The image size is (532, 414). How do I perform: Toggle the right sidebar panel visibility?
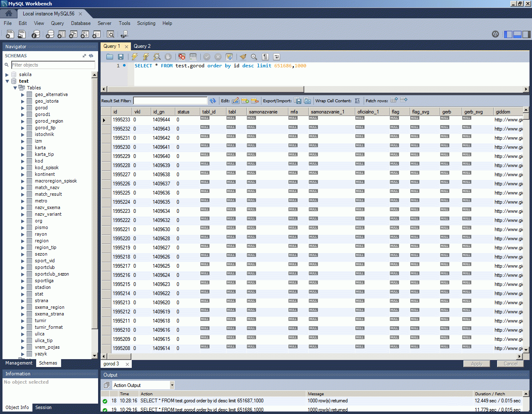click(x=527, y=34)
